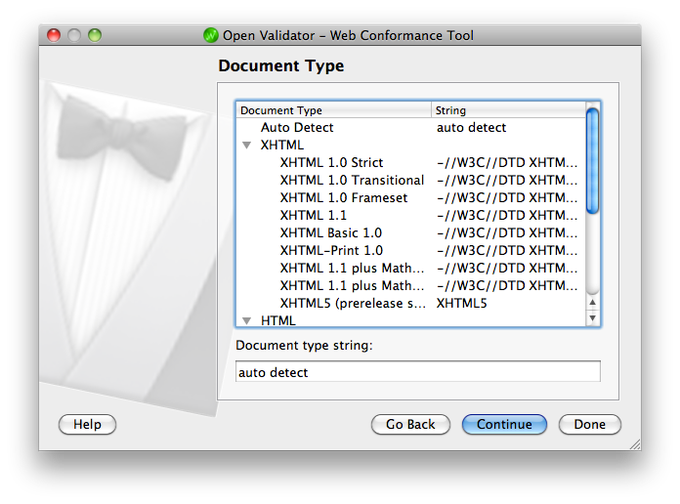Collapse the XHTML tree group

coord(247,145)
